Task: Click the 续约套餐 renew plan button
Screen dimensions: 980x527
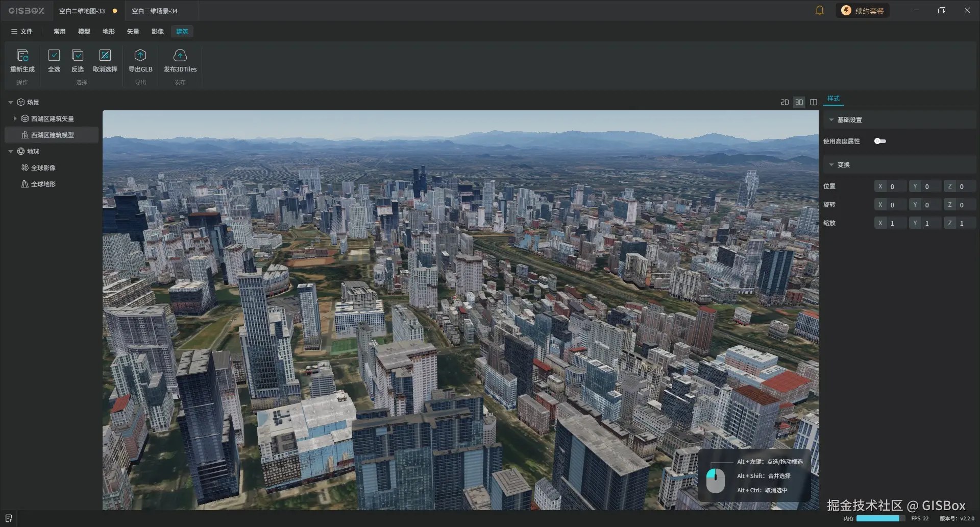Action: (x=863, y=10)
